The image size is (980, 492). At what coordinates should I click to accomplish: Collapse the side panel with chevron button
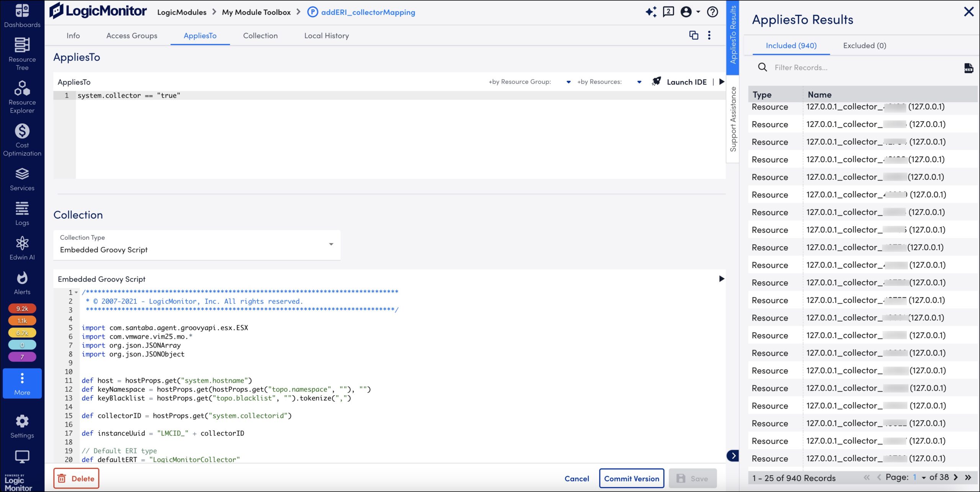(733, 456)
